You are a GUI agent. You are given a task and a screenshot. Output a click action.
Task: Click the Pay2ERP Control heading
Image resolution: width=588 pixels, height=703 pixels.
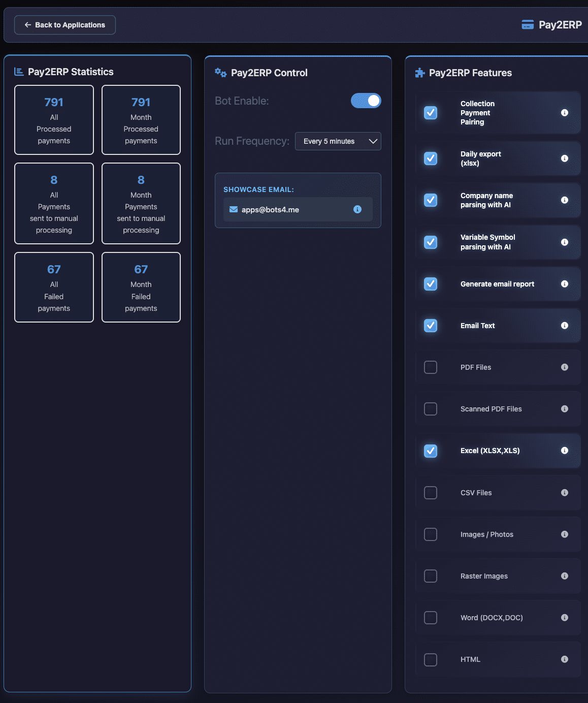tap(269, 73)
